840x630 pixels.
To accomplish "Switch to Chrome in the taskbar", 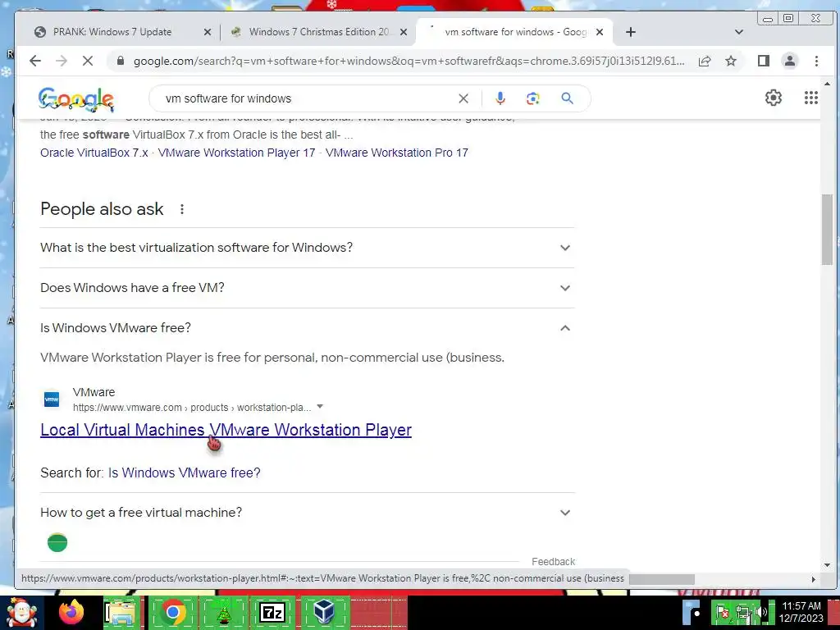I will (172, 613).
